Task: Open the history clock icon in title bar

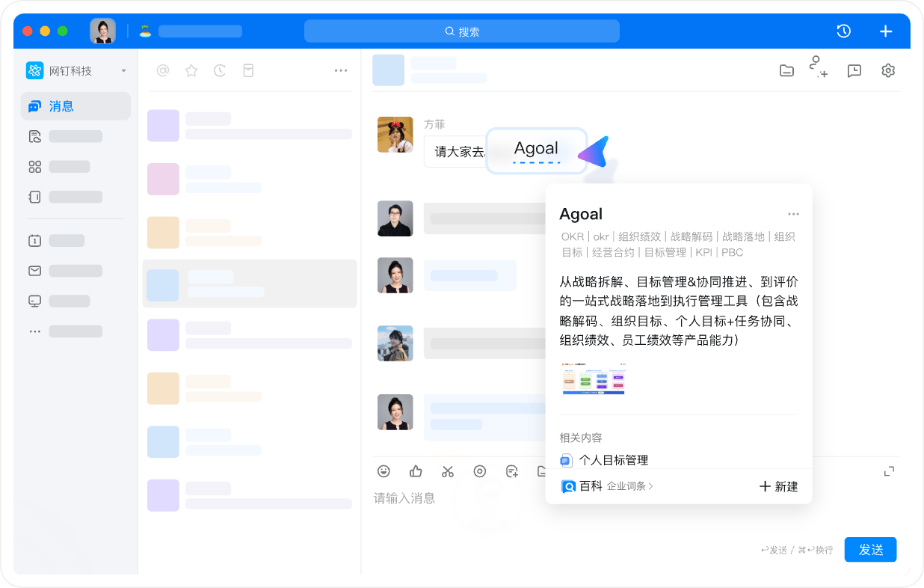Action: click(x=843, y=31)
